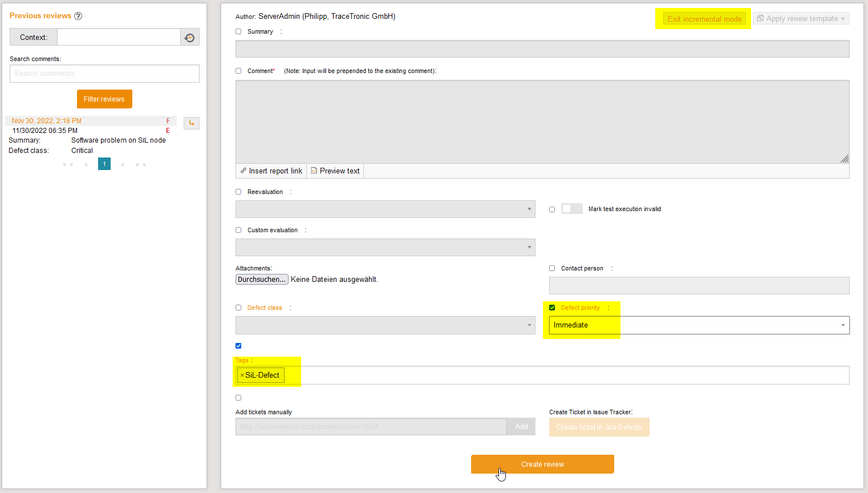Click the Search comments input field
Screen dimensions: 868x493
click(104, 74)
